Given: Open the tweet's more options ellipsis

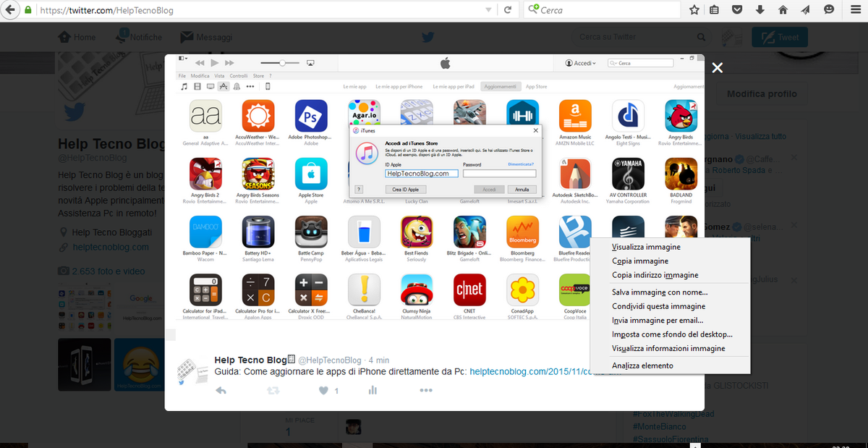Looking at the screenshot, I should (x=426, y=390).
